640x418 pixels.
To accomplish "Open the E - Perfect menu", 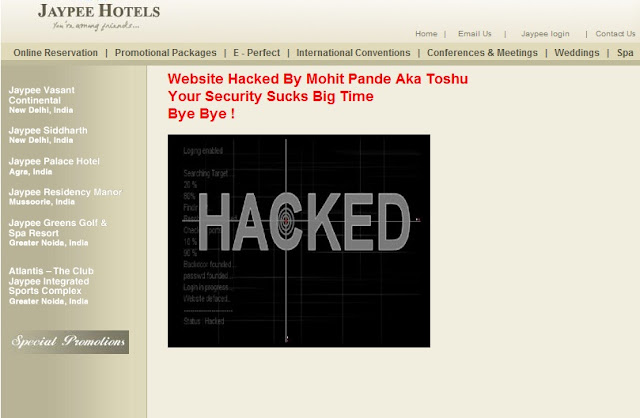I will pos(256,53).
